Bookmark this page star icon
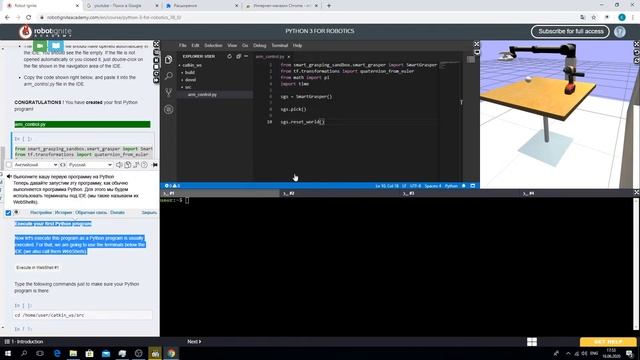The image size is (640, 360). (594, 18)
